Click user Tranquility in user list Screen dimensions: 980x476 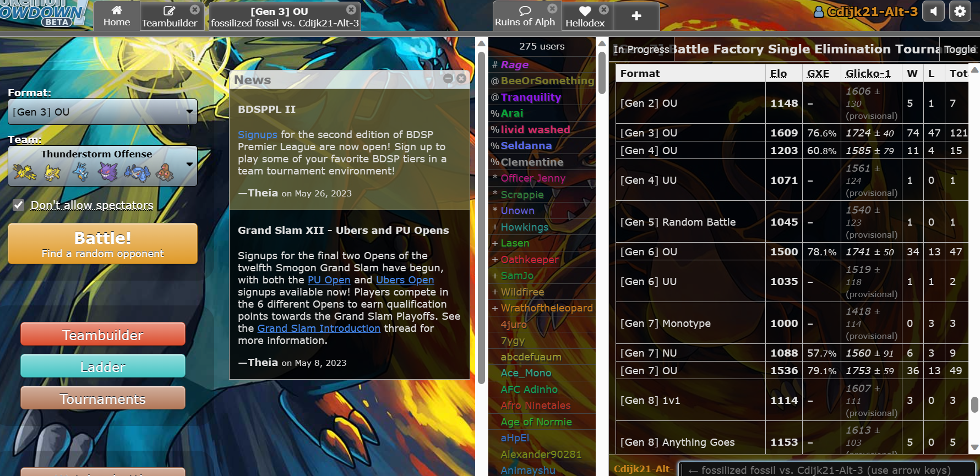pyautogui.click(x=542, y=97)
